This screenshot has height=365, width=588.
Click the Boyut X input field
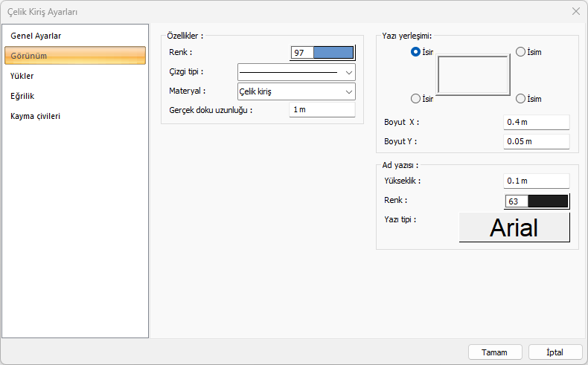pos(536,122)
